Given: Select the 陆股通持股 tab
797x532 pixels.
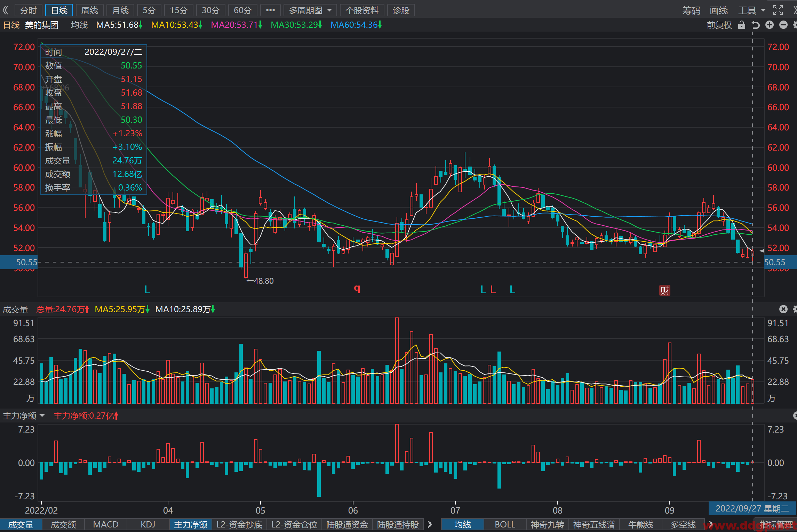Looking at the screenshot, I should tap(398, 524).
